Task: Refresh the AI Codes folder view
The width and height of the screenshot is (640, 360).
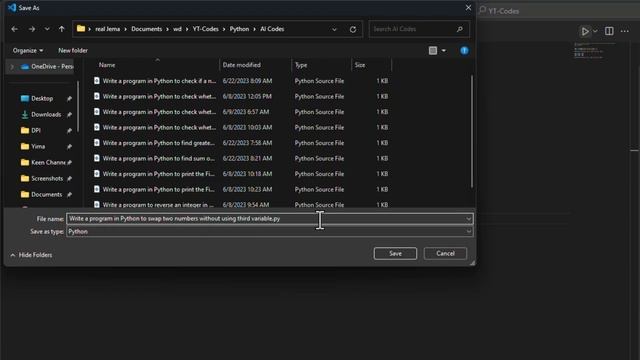Action: pos(353,29)
